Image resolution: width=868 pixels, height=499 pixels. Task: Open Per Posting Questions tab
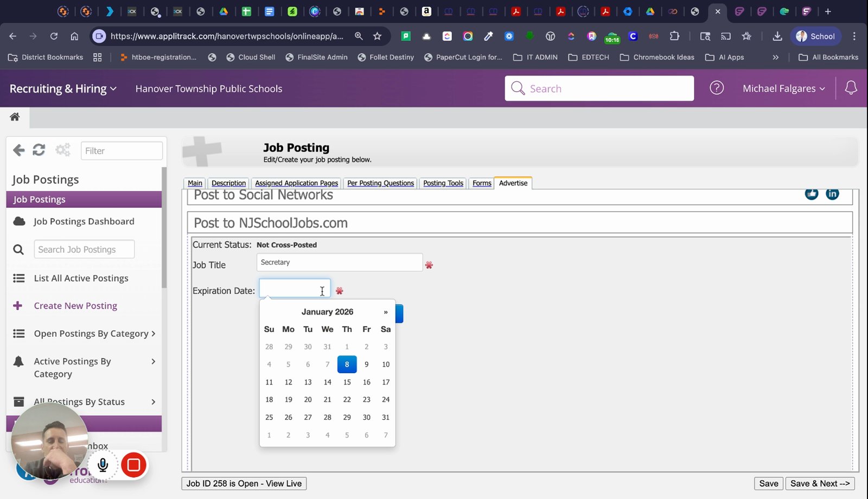click(380, 183)
